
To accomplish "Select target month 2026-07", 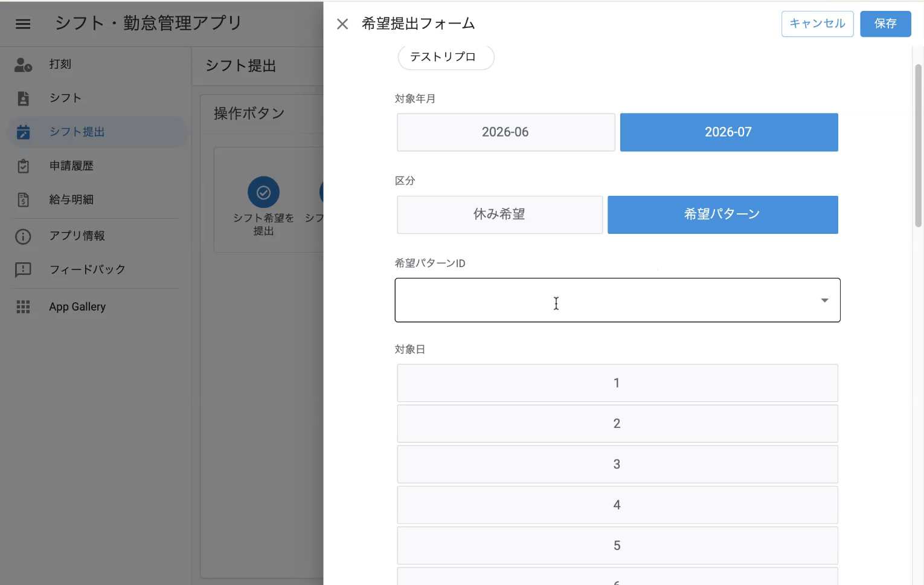I will 729,132.
